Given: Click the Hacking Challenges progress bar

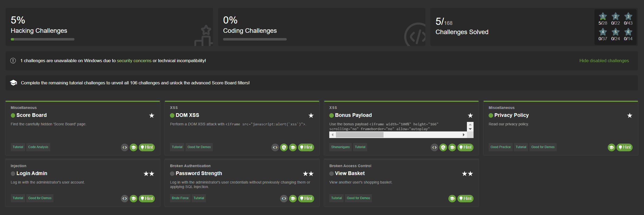Looking at the screenshot, I should (x=43, y=39).
